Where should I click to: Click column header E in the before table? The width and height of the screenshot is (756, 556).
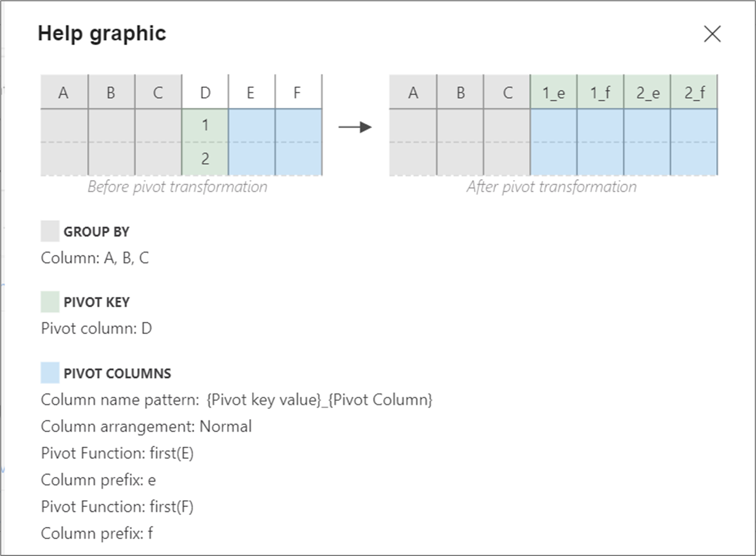250,92
